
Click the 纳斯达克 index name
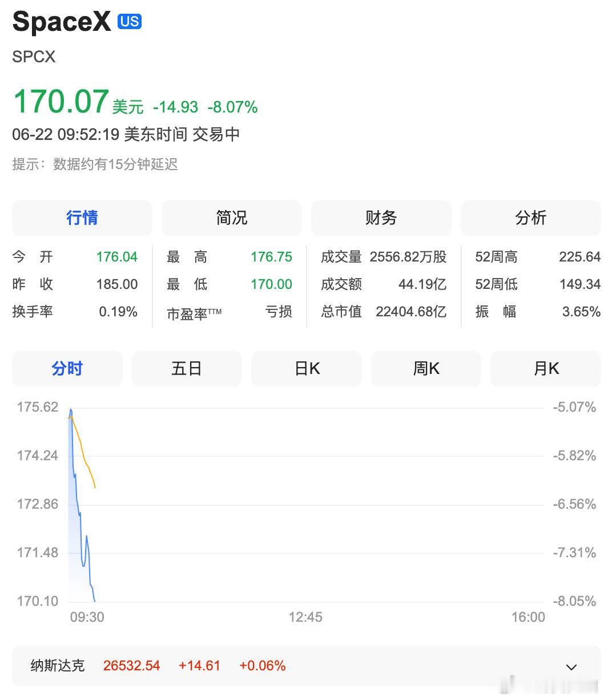(x=58, y=666)
